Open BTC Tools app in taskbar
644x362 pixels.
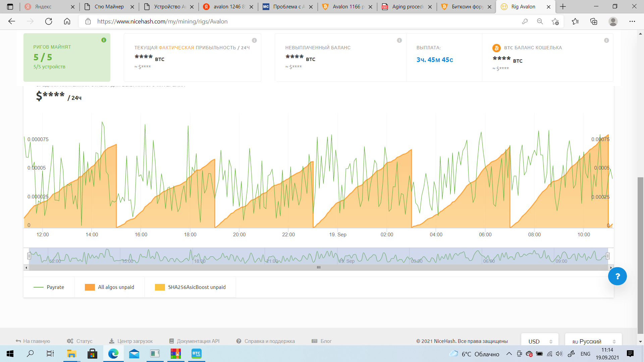(x=196, y=354)
